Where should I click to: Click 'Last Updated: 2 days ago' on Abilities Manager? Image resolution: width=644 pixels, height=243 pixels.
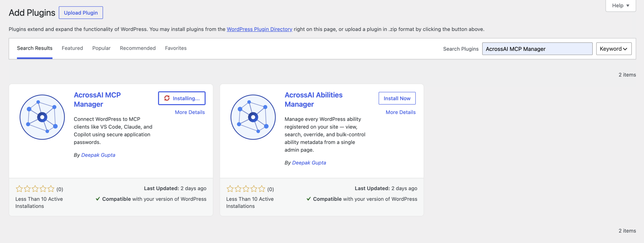(x=386, y=188)
